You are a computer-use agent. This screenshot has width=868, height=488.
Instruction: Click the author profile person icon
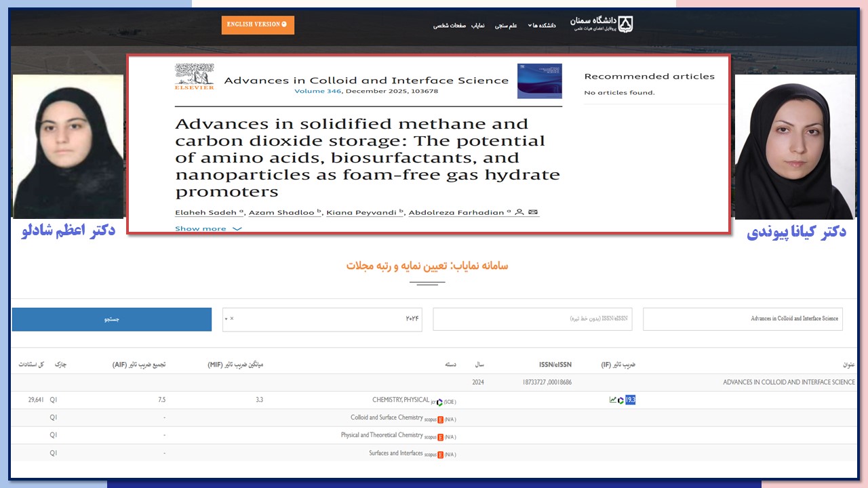coord(519,213)
